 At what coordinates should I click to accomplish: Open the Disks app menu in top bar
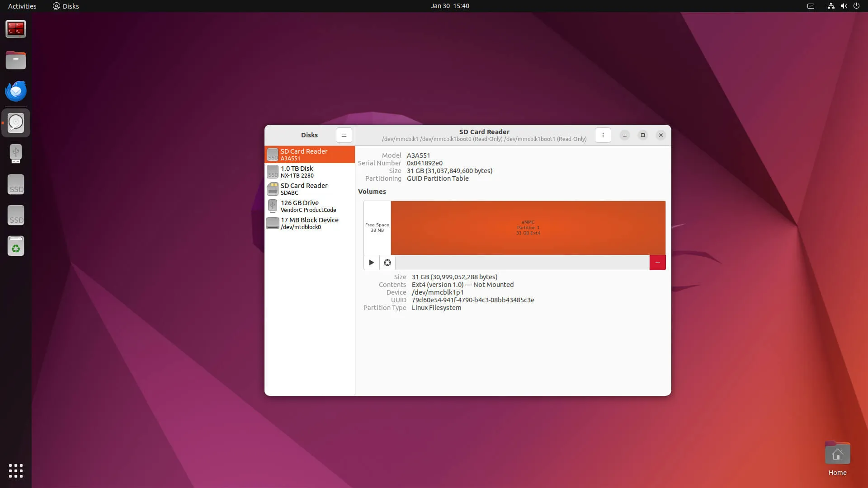pyautogui.click(x=66, y=6)
